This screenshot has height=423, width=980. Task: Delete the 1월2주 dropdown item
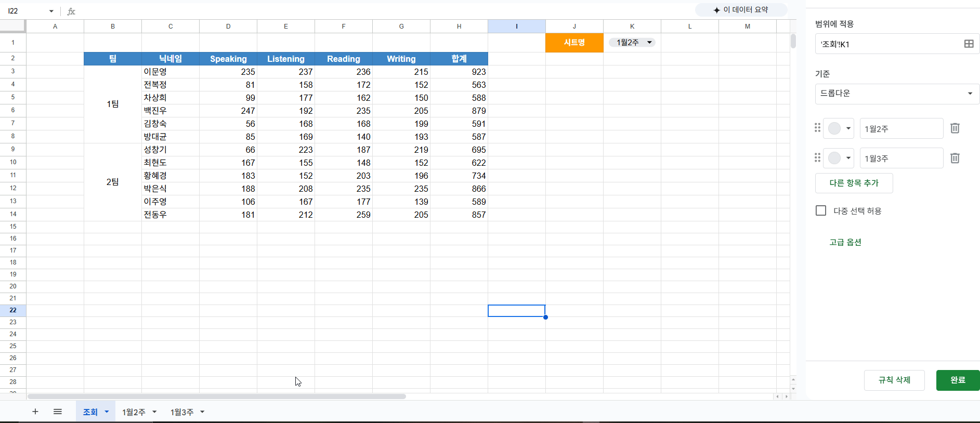pos(955,128)
